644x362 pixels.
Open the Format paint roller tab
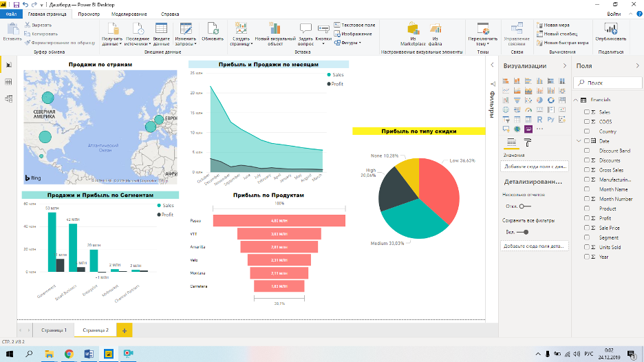coord(528,142)
